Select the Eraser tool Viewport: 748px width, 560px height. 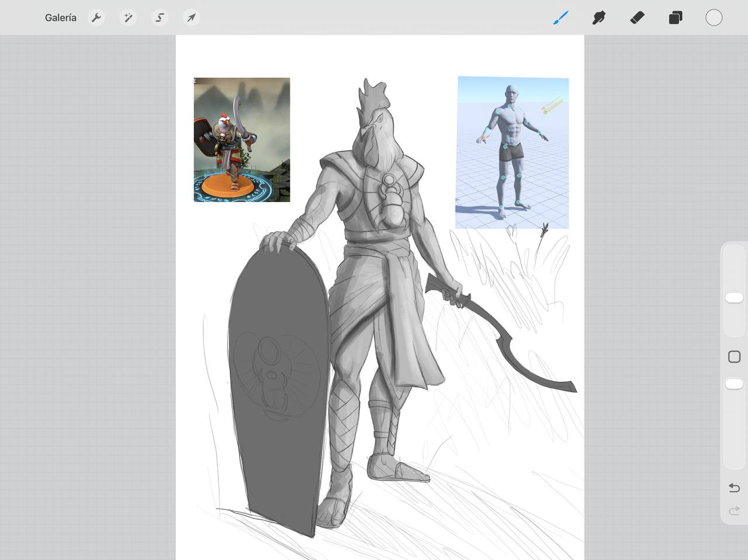[x=637, y=18]
